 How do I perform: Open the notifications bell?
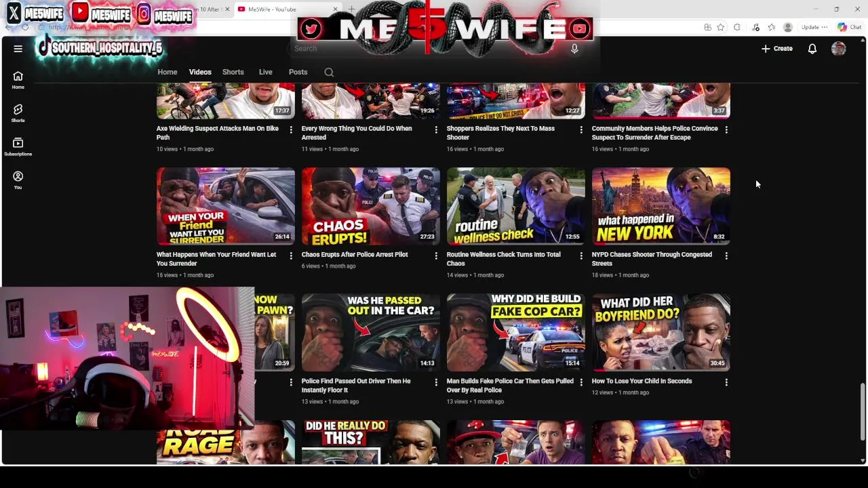(x=812, y=49)
